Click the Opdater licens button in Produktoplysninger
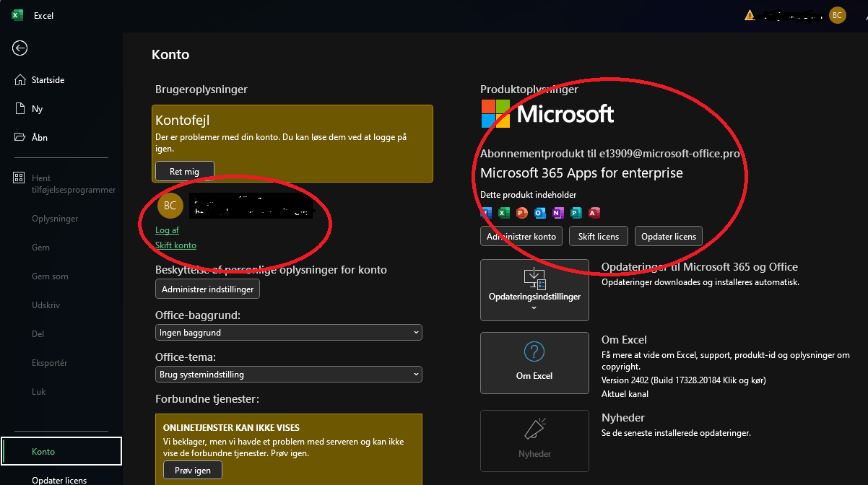 [669, 236]
